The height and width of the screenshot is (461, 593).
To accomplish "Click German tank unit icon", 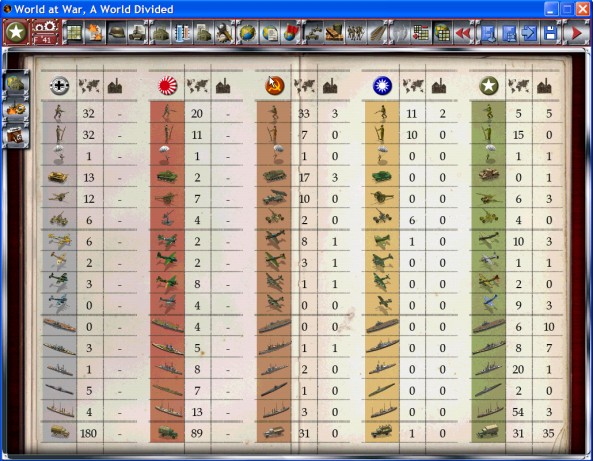I will pyautogui.click(x=58, y=177).
